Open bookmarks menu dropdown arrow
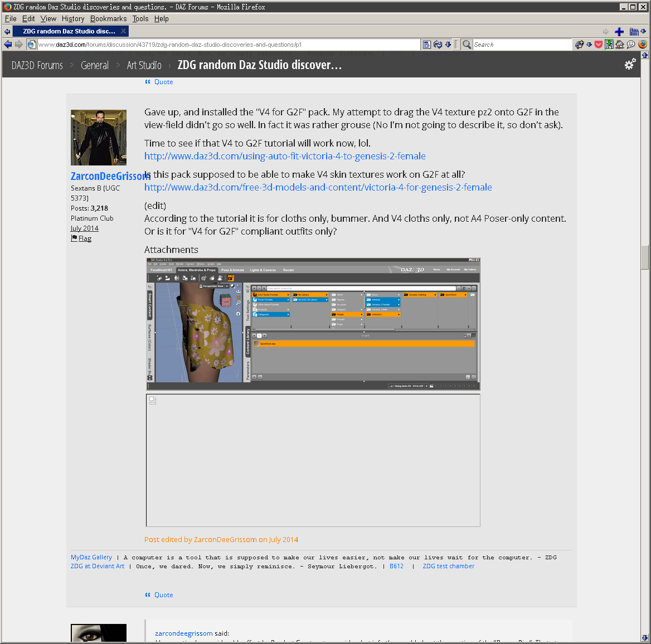 pos(589,45)
